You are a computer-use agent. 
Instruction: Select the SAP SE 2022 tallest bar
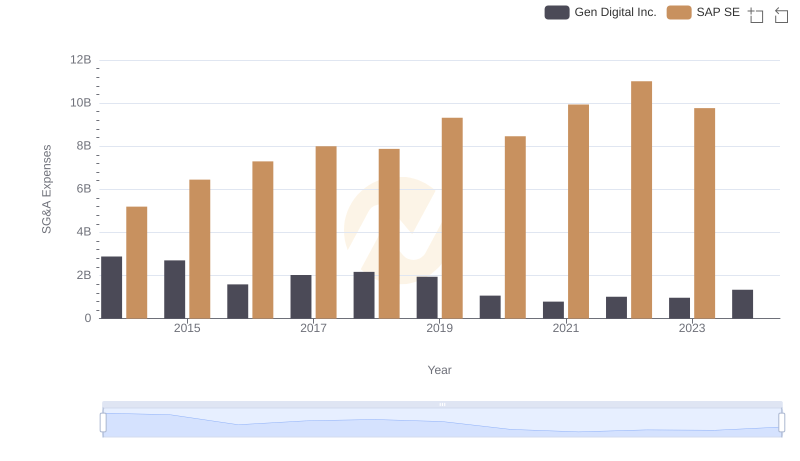point(641,200)
